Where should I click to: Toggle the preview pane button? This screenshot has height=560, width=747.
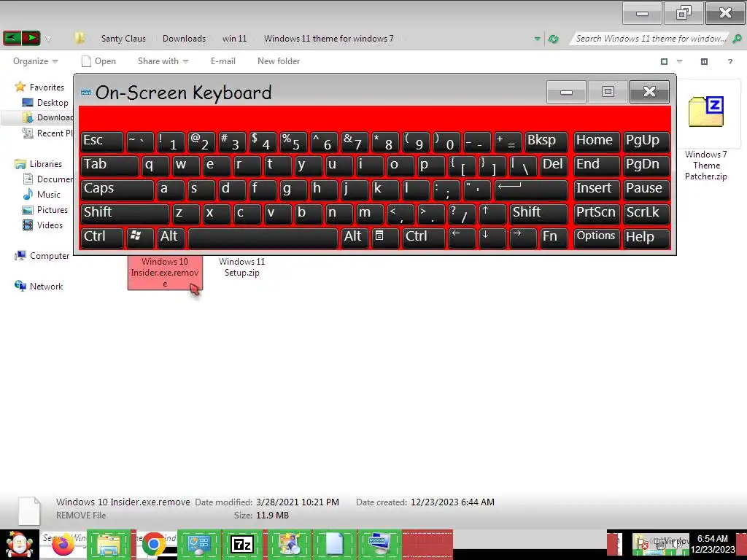[704, 61]
